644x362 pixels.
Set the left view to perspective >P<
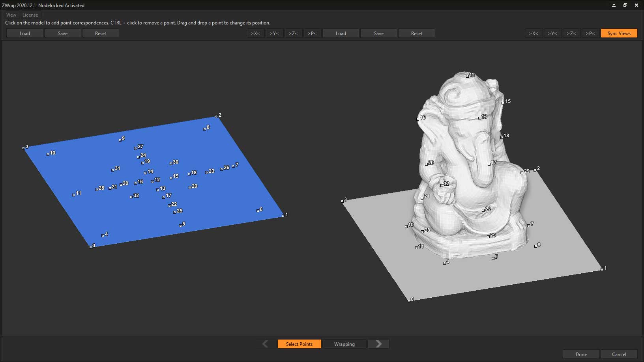(x=312, y=34)
